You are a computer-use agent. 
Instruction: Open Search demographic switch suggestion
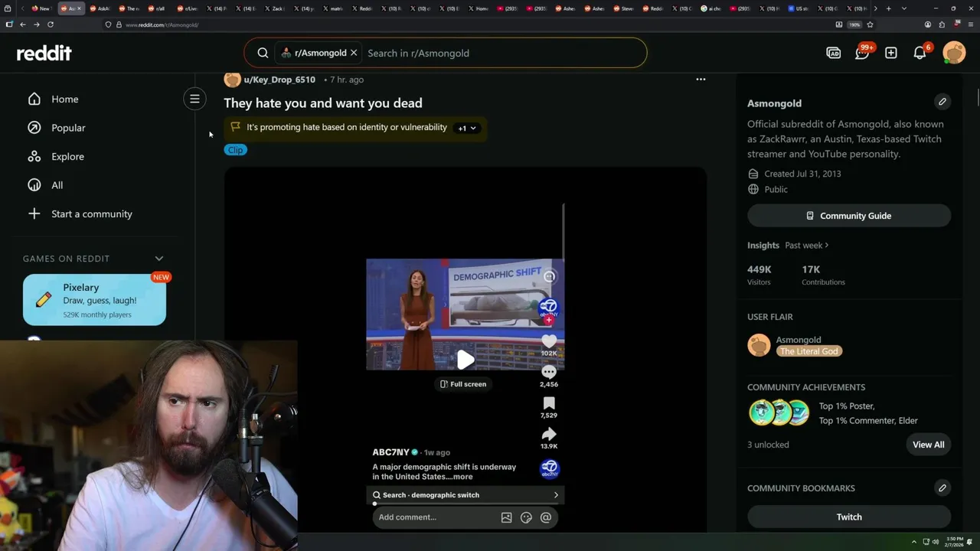(x=465, y=495)
